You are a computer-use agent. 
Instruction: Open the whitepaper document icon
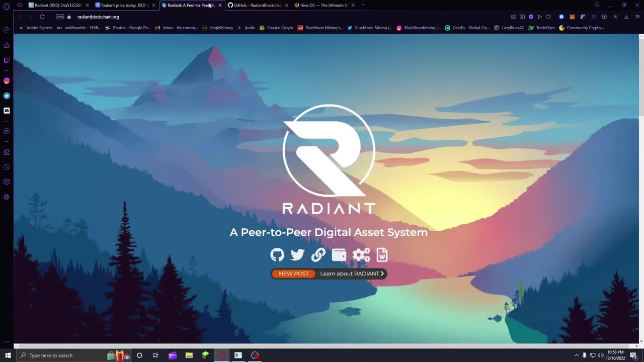coord(382,255)
